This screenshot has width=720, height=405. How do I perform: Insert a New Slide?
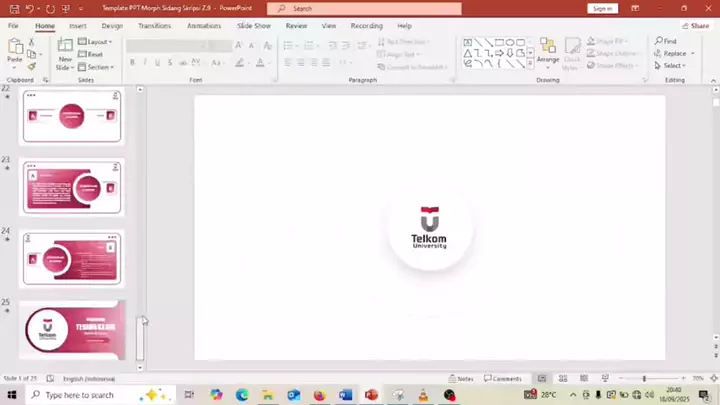tap(65, 54)
